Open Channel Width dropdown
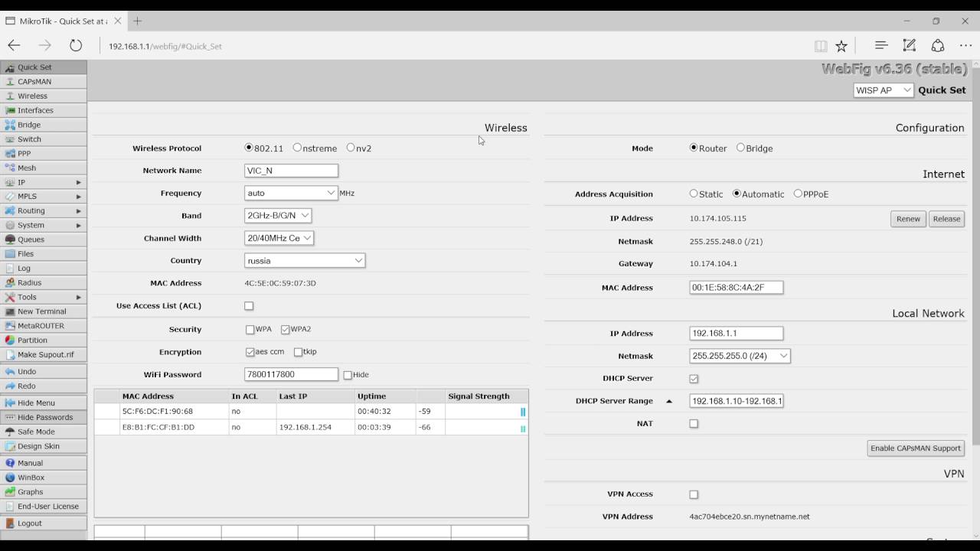This screenshot has height=551, width=980. pos(279,238)
